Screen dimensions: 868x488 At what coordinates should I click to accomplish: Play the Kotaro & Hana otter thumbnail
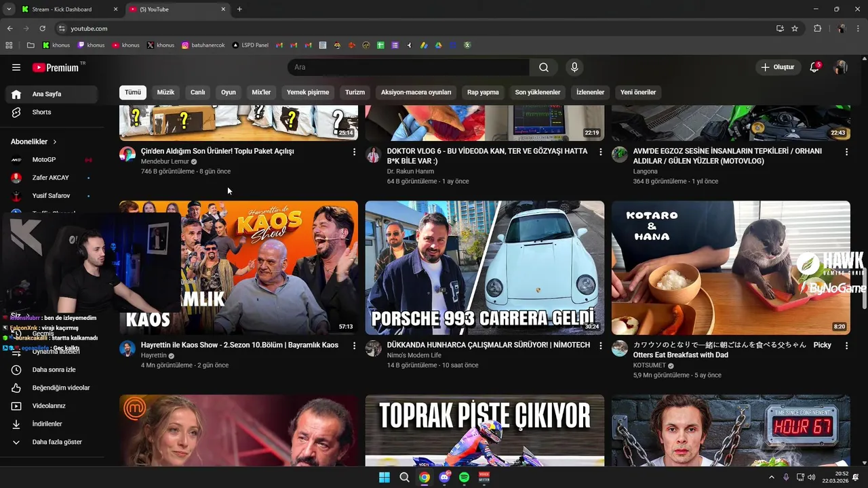(731, 268)
